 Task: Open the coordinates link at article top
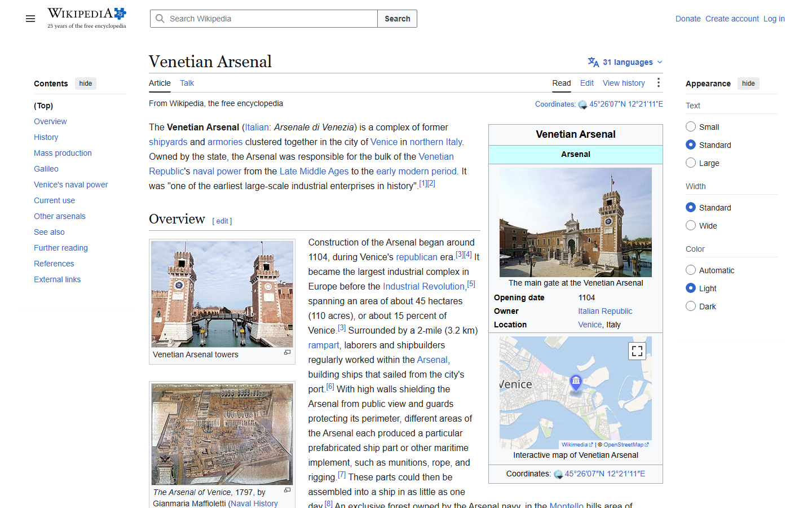pos(626,104)
